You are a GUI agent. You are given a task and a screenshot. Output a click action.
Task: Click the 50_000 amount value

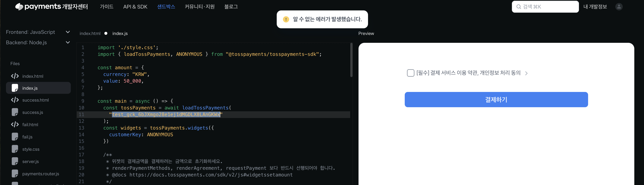point(132,81)
